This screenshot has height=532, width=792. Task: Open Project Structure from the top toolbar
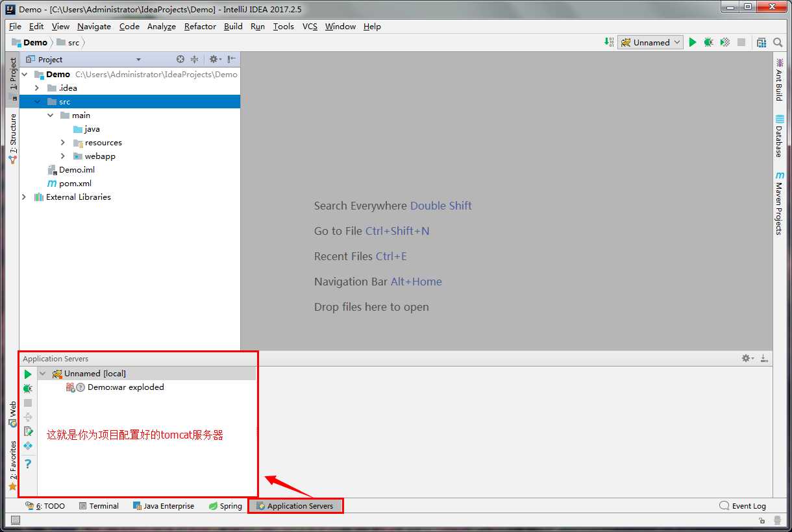pos(761,42)
